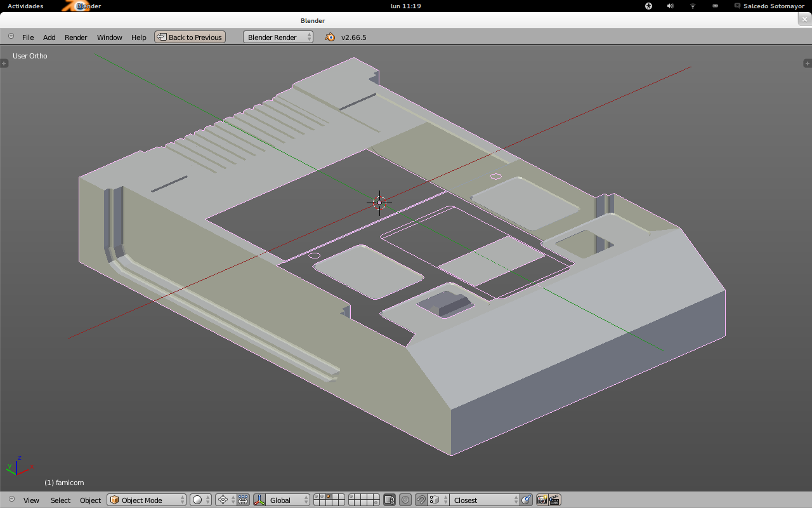Click the snap onto itself icon
This screenshot has height=508, width=812.
[x=526, y=500]
